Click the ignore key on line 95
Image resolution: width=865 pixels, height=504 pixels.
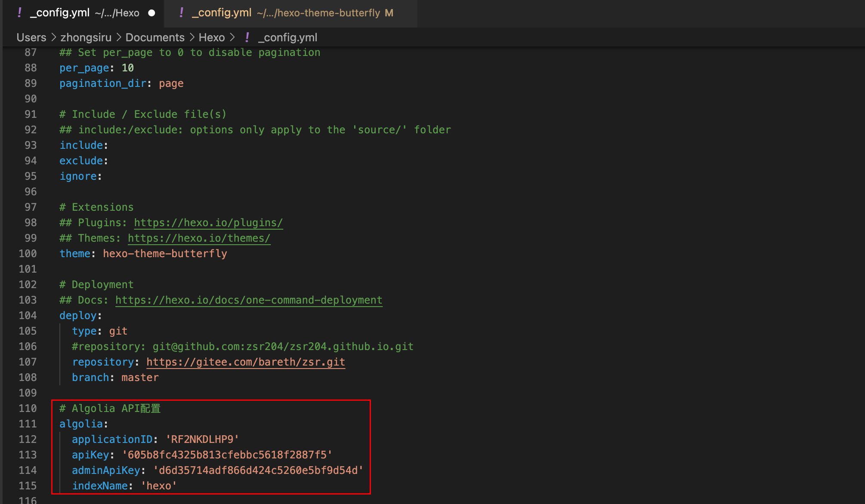[78, 176]
